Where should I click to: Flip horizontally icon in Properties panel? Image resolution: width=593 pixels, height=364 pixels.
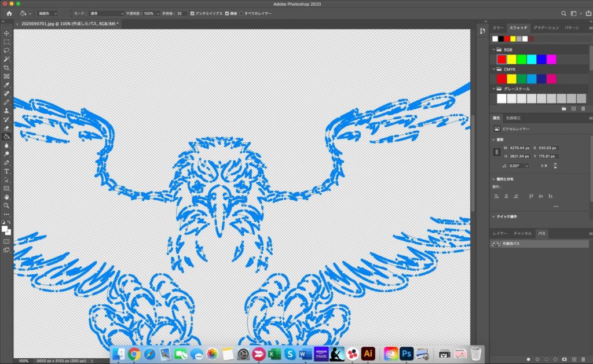[x=544, y=166]
